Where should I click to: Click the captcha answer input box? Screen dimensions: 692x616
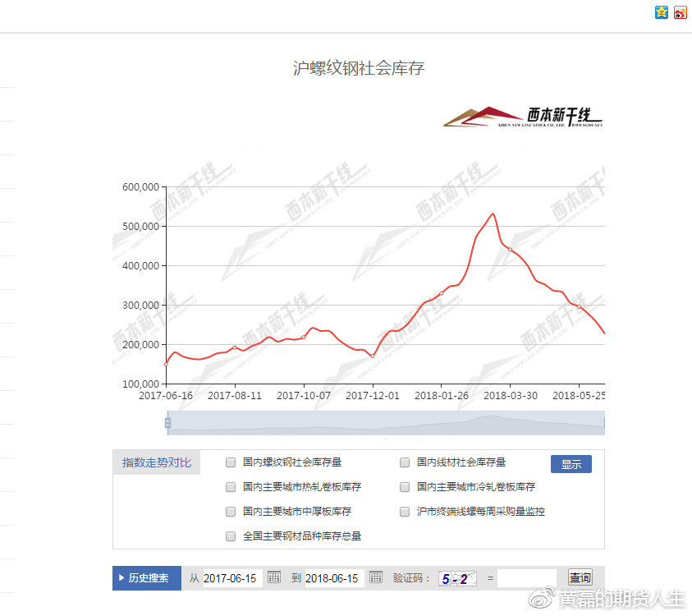coord(526,578)
